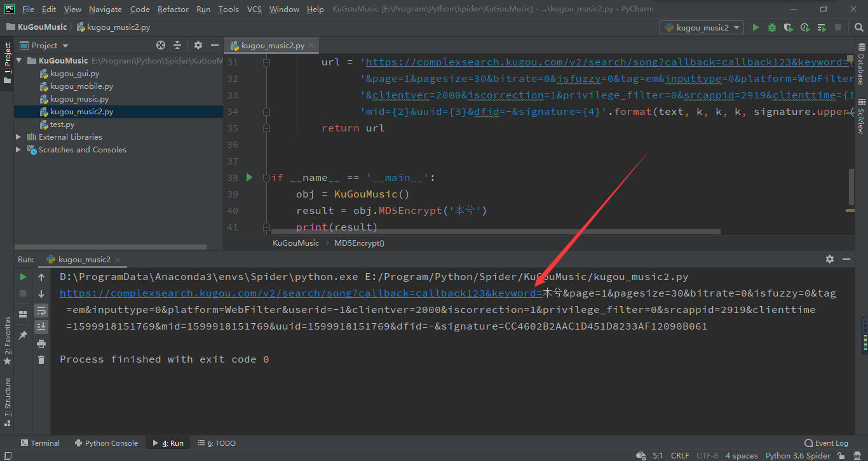Jump down the stack trace arrow

pos(41,293)
